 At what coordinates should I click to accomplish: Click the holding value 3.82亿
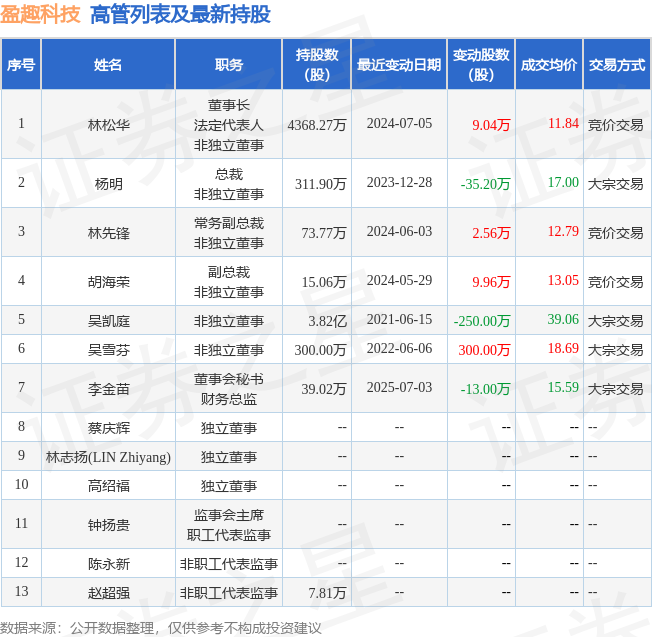(x=327, y=321)
